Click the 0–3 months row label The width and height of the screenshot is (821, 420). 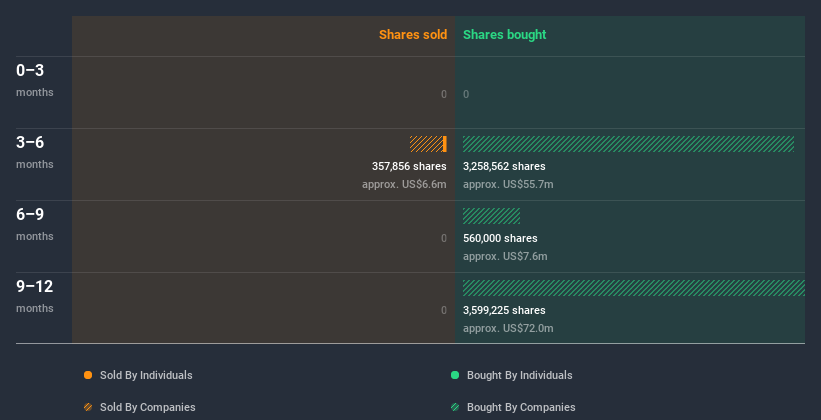click(x=35, y=80)
